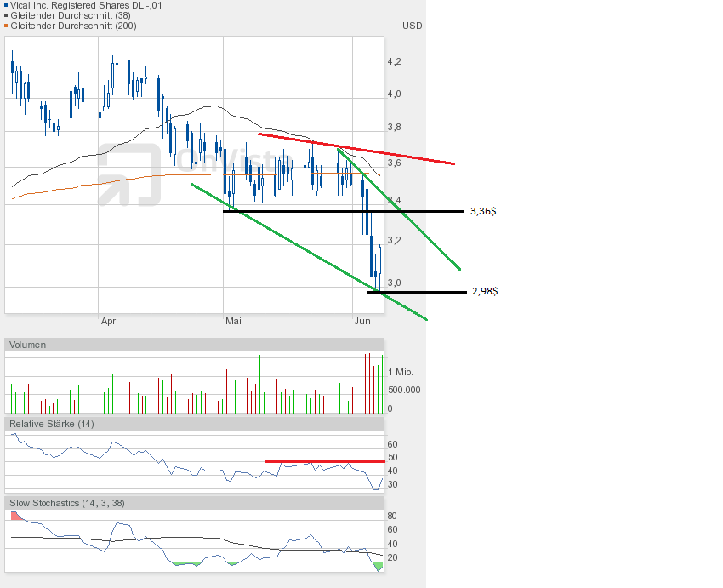Click the green oversold area at stochastics right edge

[x=379, y=566]
